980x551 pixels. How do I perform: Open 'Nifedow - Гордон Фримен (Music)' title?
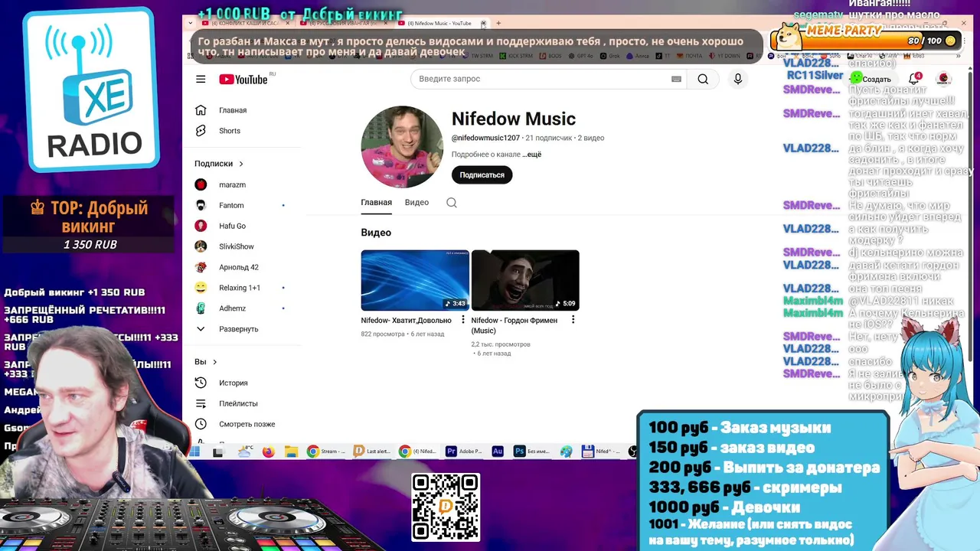tap(514, 325)
